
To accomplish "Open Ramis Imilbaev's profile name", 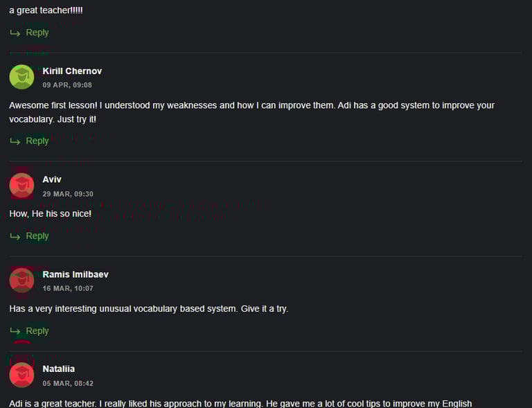I will coord(76,274).
